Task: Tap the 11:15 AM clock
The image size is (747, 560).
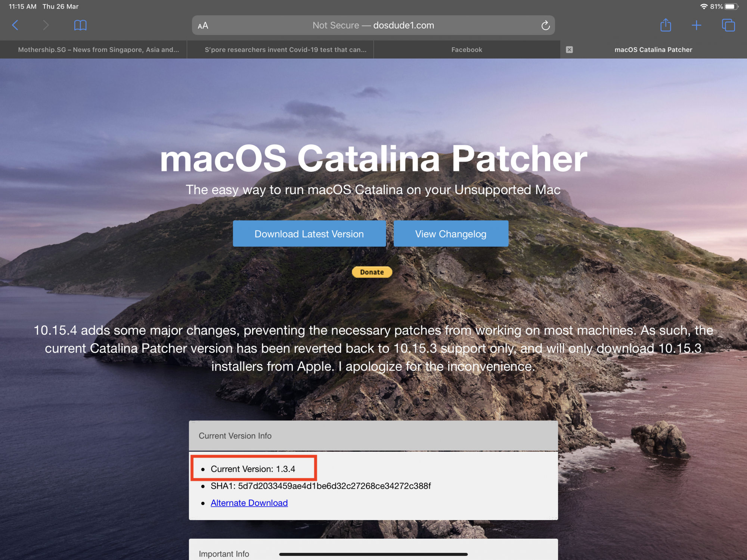Action: click(22, 6)
